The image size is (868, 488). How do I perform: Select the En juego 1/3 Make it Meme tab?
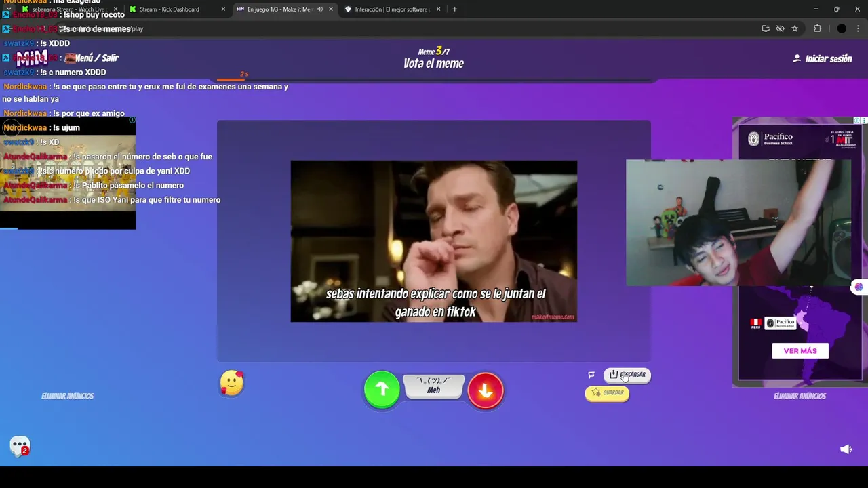click(279, 9)
